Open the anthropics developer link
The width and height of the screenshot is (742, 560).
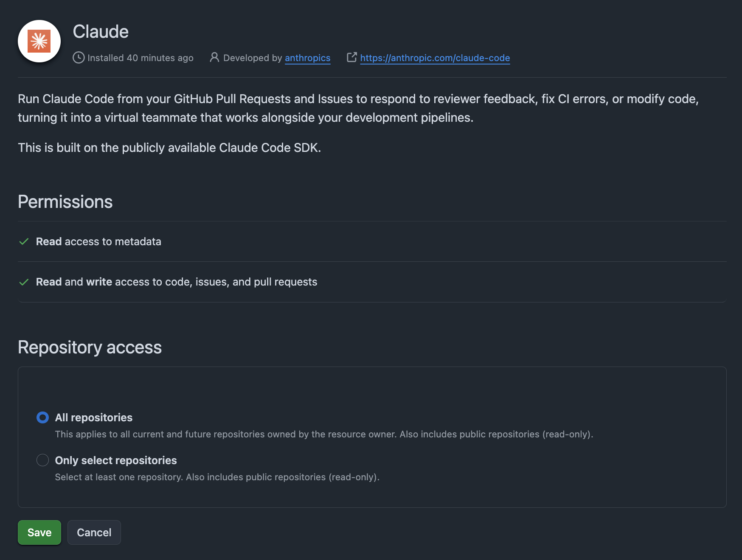tap(307, 58)
